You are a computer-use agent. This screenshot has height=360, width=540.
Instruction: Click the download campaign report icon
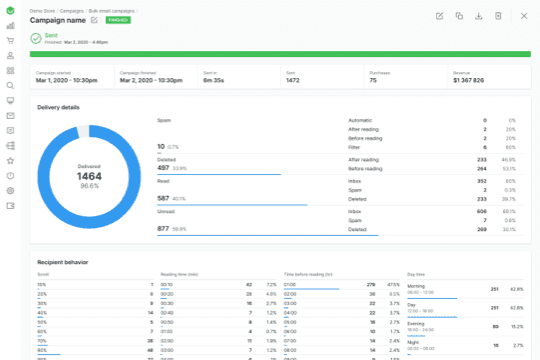point(478,16)
